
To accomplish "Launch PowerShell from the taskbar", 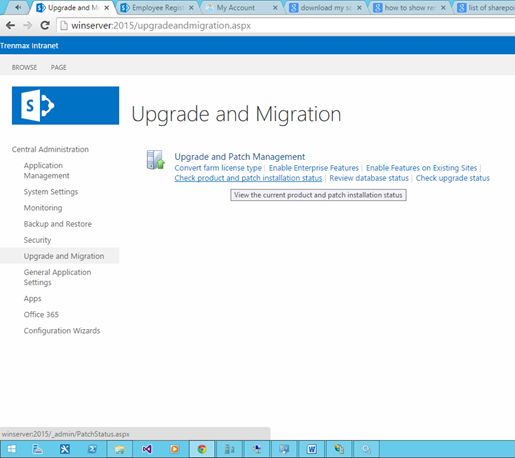I will click(92, 449).
